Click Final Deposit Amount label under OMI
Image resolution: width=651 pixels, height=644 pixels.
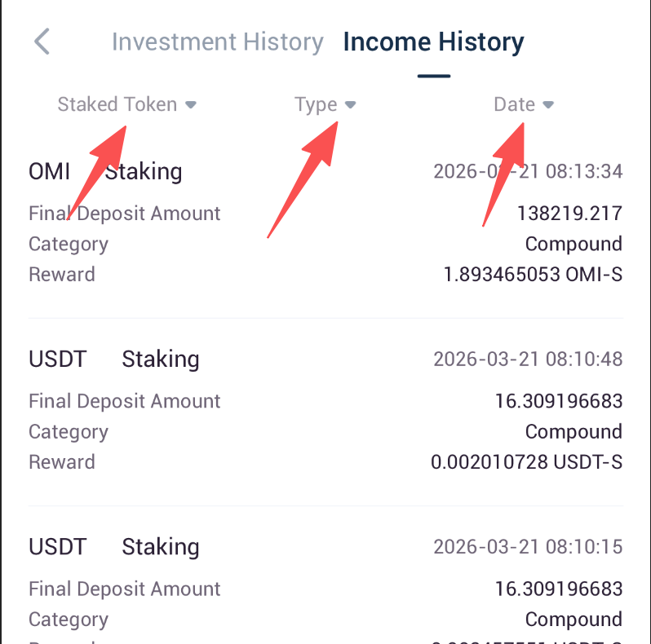[x=125, y=214]
